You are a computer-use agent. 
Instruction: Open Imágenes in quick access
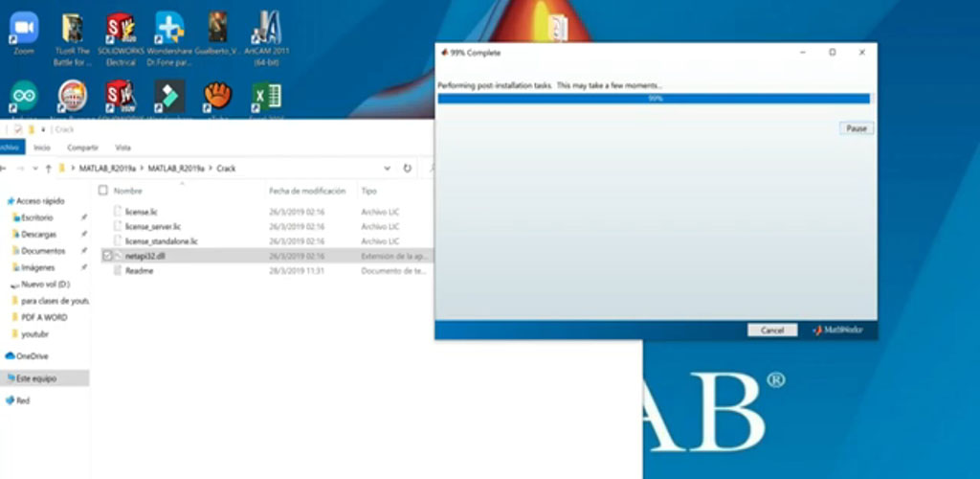[37, 267]
